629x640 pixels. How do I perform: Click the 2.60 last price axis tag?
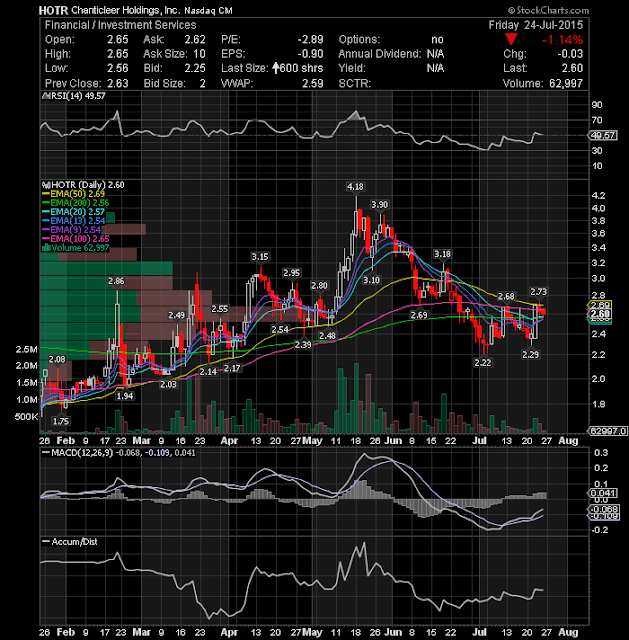(x=600, y=314)
